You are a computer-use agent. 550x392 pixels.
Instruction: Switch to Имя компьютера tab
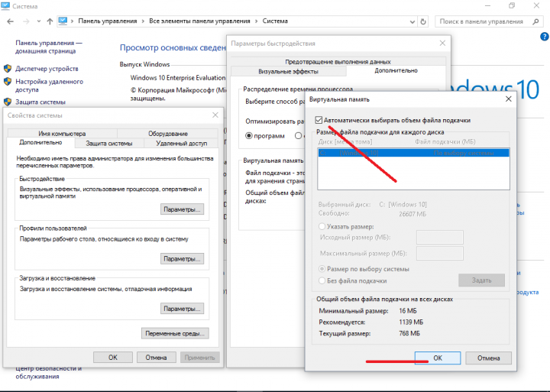62,134
